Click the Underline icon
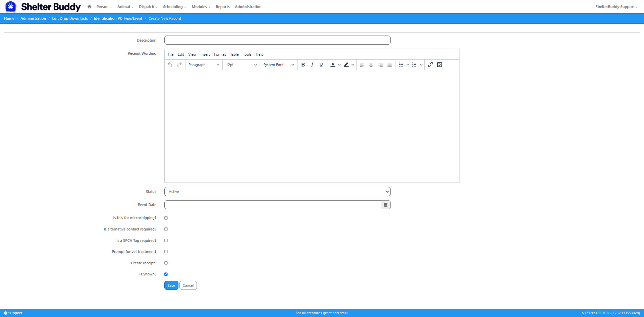Viewport: 644px width, 317px height. (321, 65)
